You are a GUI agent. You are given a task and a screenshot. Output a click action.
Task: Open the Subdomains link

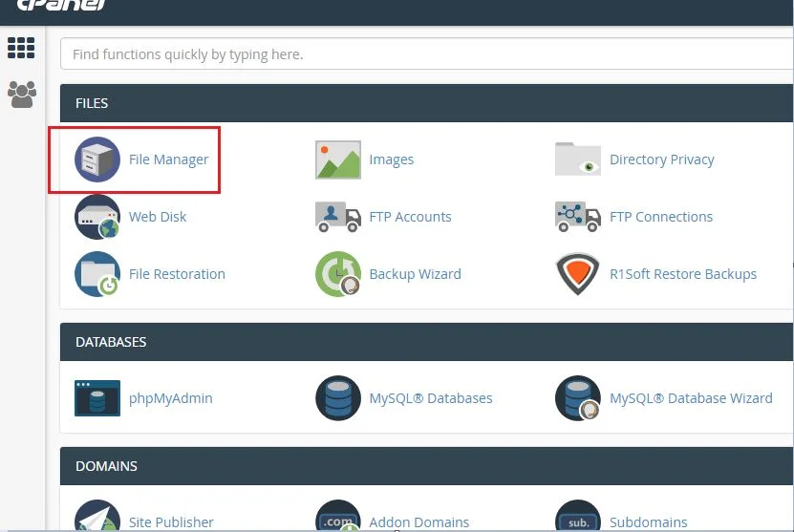pyautogui.click(x=649, y=521)
